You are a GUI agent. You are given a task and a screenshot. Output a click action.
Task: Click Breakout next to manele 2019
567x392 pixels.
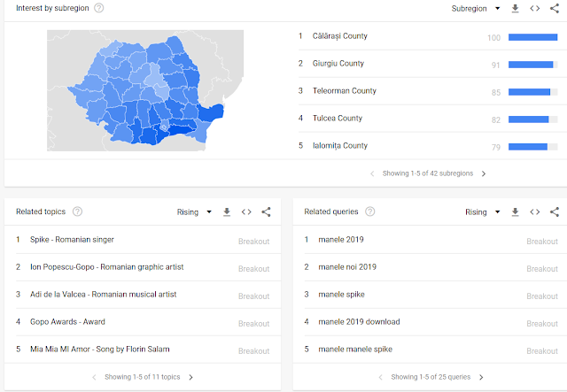[x=542, y=242]
